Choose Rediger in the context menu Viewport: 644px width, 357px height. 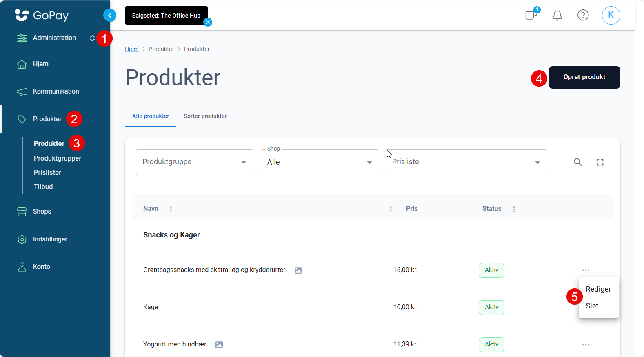pyautogui.click(x=598, y=289)
